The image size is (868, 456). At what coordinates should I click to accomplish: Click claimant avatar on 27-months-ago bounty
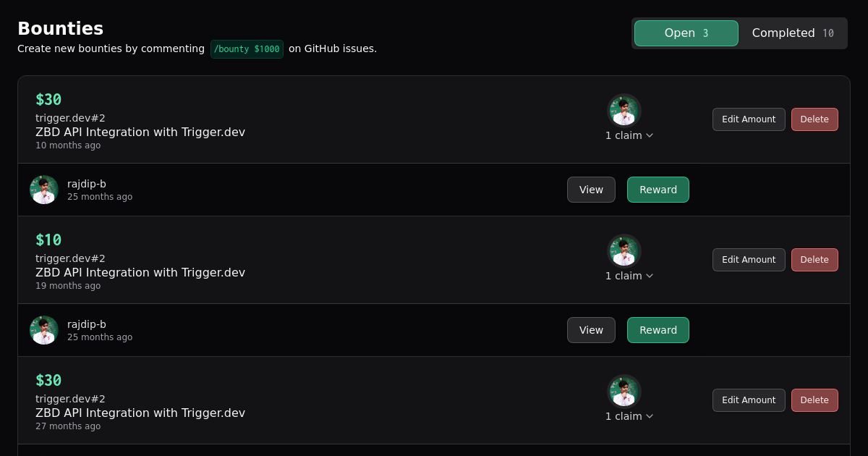624,392
